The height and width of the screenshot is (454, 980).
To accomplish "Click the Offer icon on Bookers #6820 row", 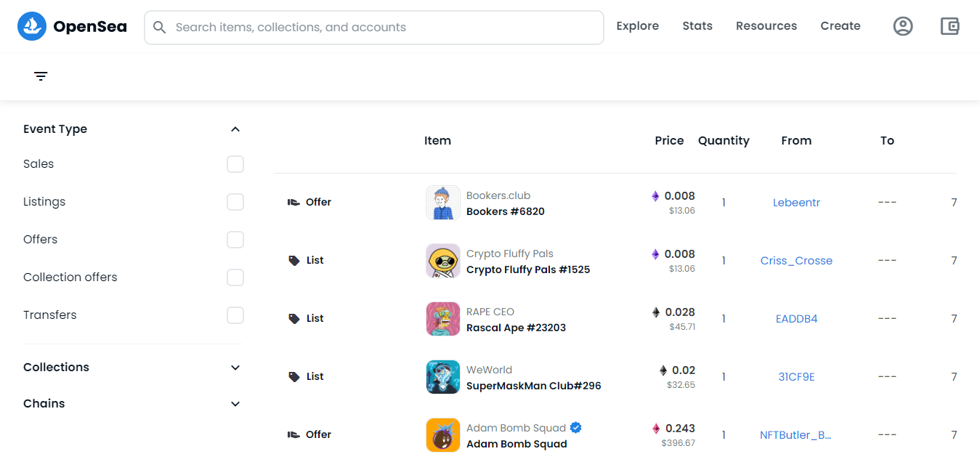I will pos(293,203).
